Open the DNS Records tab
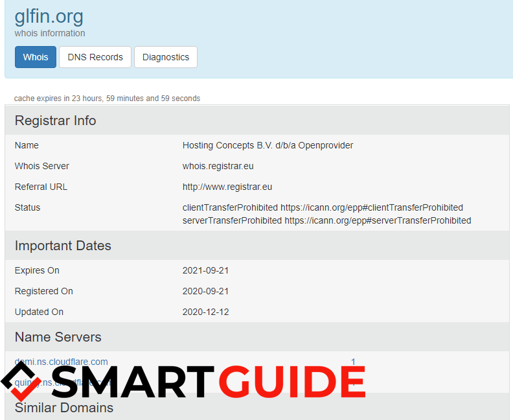513x420 pixels. (x=95, y=57)
